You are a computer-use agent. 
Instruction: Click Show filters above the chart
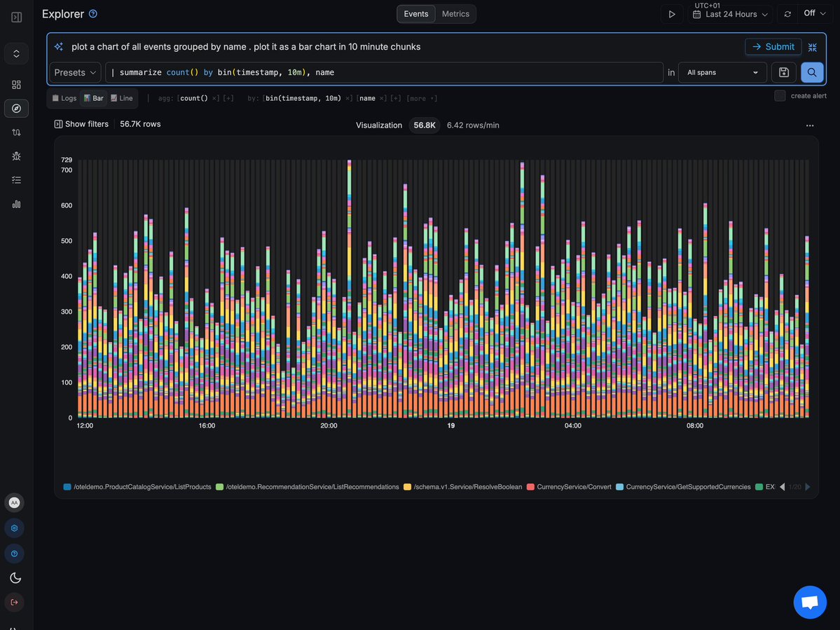coord(81,123)
